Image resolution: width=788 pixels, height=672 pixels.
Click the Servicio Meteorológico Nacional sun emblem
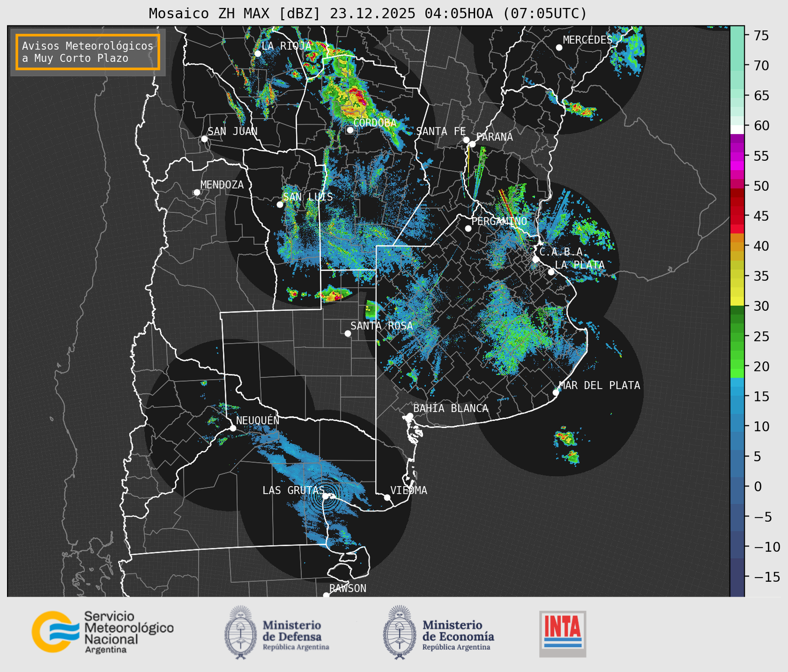point(55,631)
